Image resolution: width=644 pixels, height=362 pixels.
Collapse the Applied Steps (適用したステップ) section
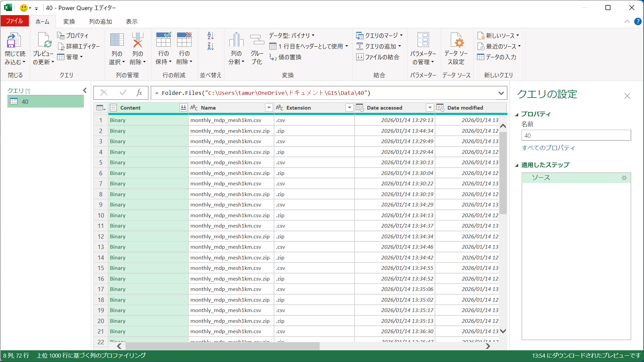pos(517,165)
